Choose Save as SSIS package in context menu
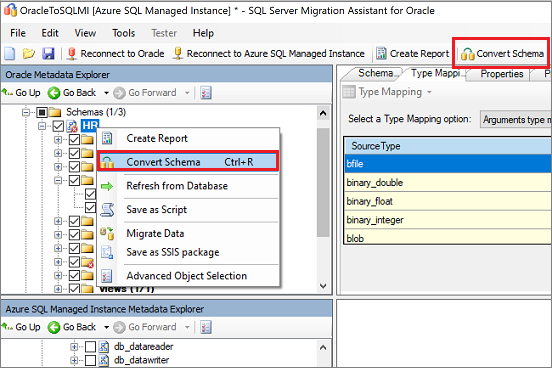552x368 pixels. pos(188,252)
